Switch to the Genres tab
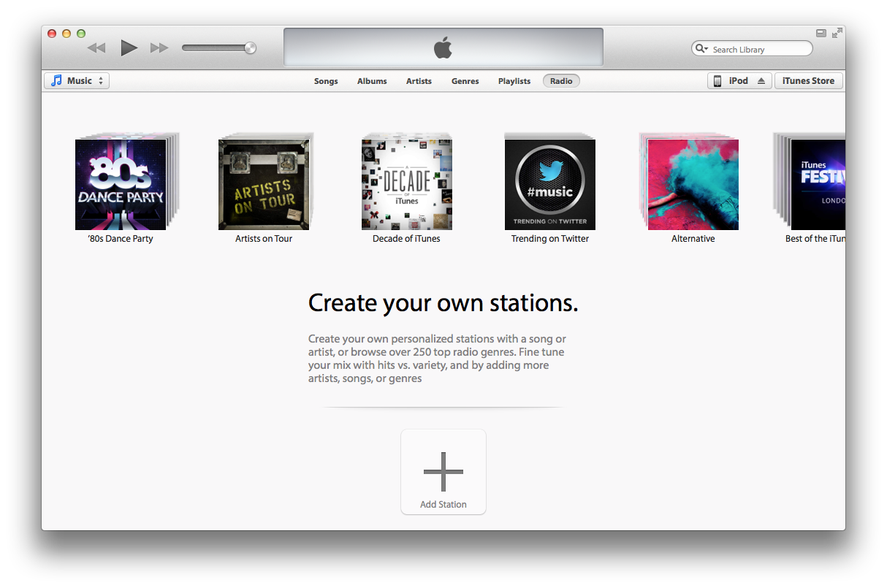The image size is (887, 588). pyautogui.click(x=465, y=81)
